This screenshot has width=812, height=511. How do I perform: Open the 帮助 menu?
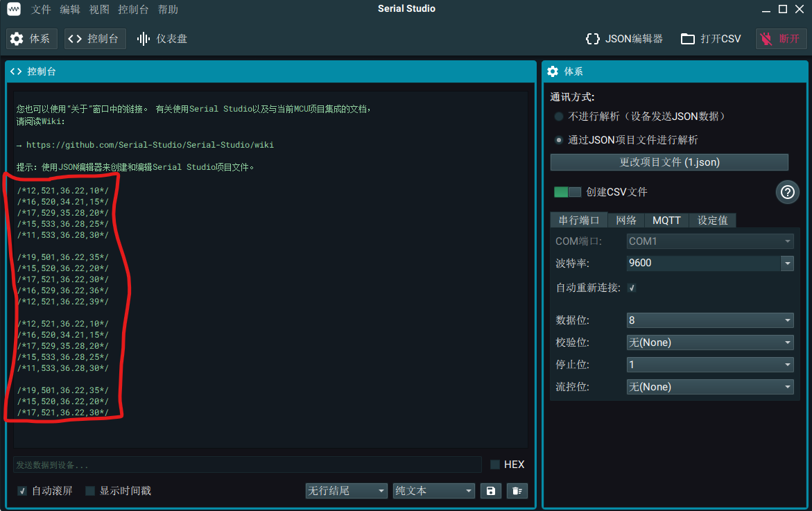pyautogui.click(x=167, y=9)
